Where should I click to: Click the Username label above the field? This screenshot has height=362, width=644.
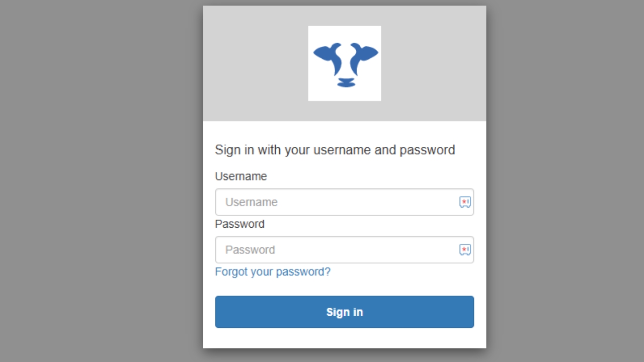pyautogui.click(x=241, y=176)
